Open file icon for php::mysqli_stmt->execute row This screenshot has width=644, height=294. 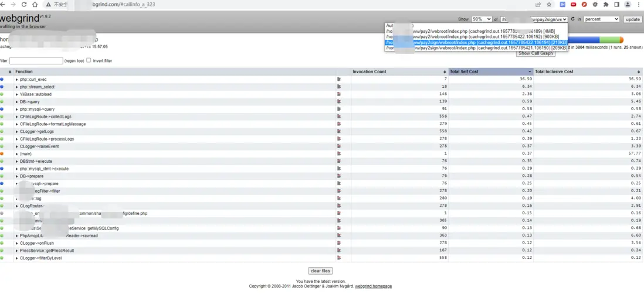339,169
